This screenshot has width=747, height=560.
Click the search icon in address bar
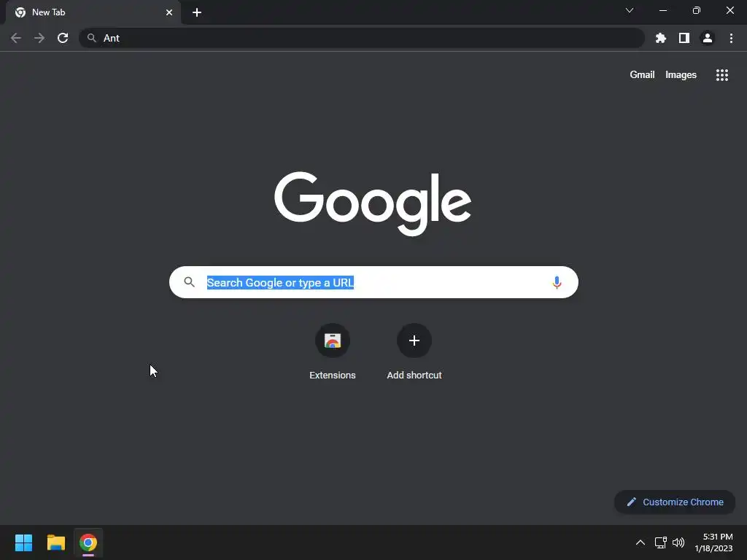pos(91,38)
